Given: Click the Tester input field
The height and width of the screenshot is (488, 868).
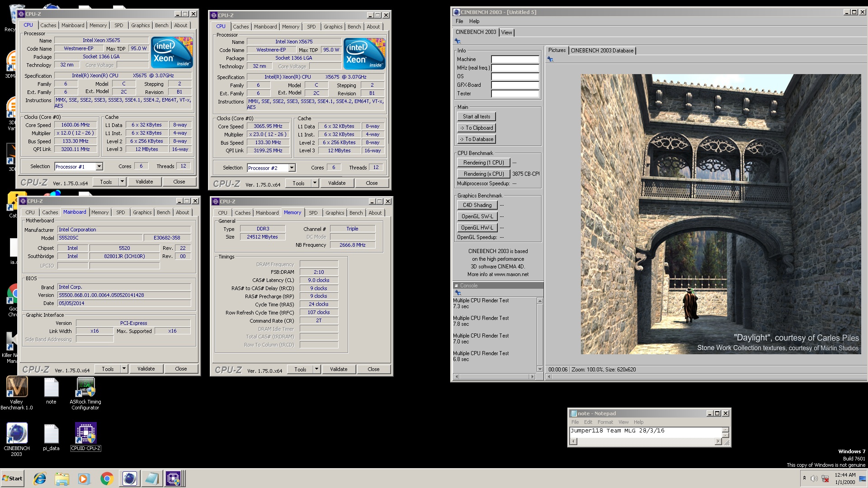Looking at the screenshot, I should click(515, 94).
